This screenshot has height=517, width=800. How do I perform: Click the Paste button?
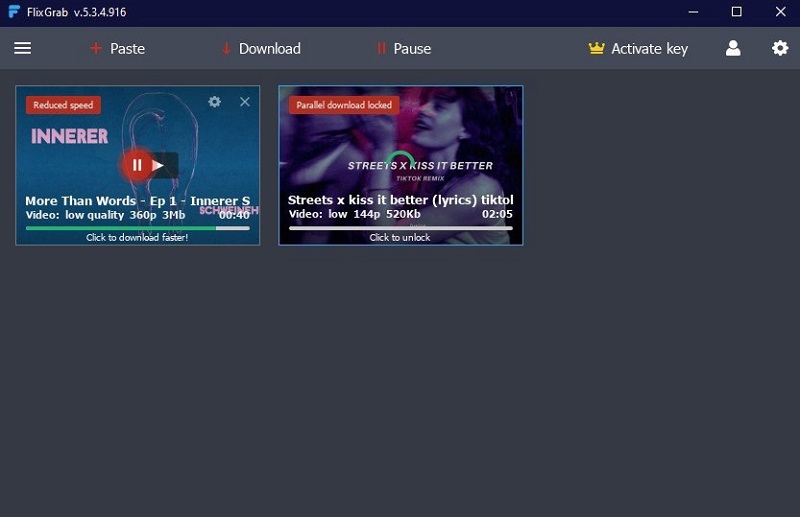117,48
